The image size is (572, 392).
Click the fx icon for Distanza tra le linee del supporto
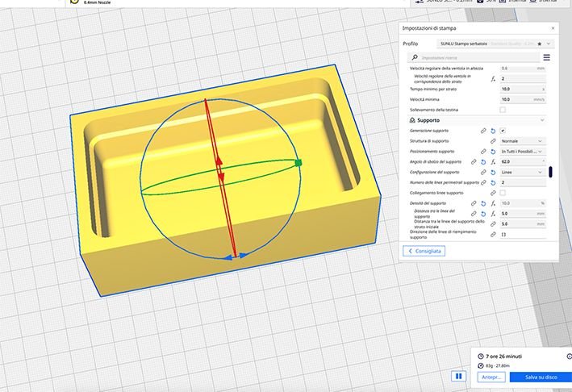tap(493, 214)
